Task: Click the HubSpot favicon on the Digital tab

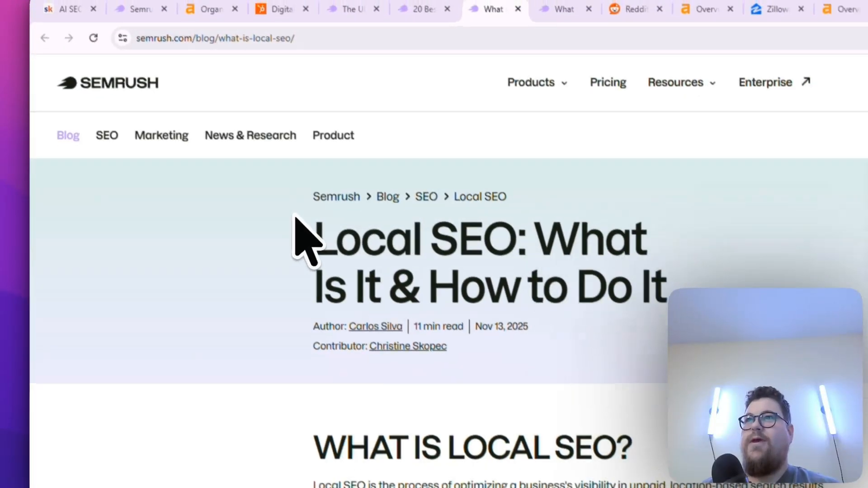Action: pos(260,9)
